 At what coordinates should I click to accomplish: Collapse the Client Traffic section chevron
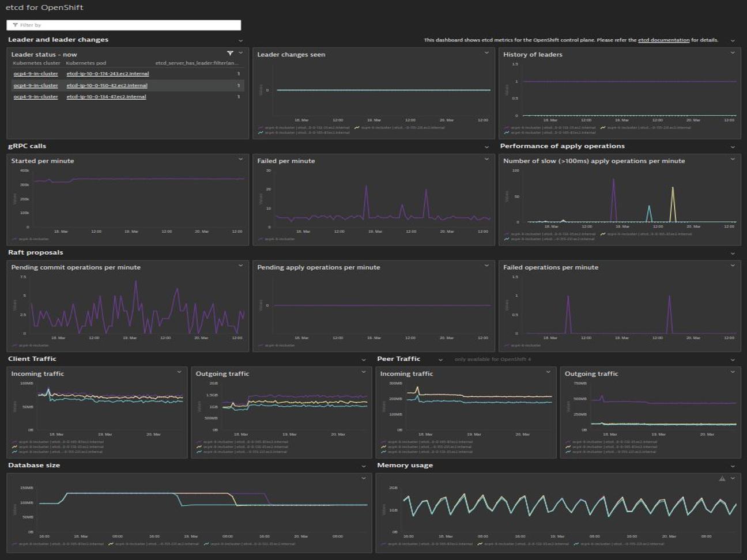coord(364,360)
